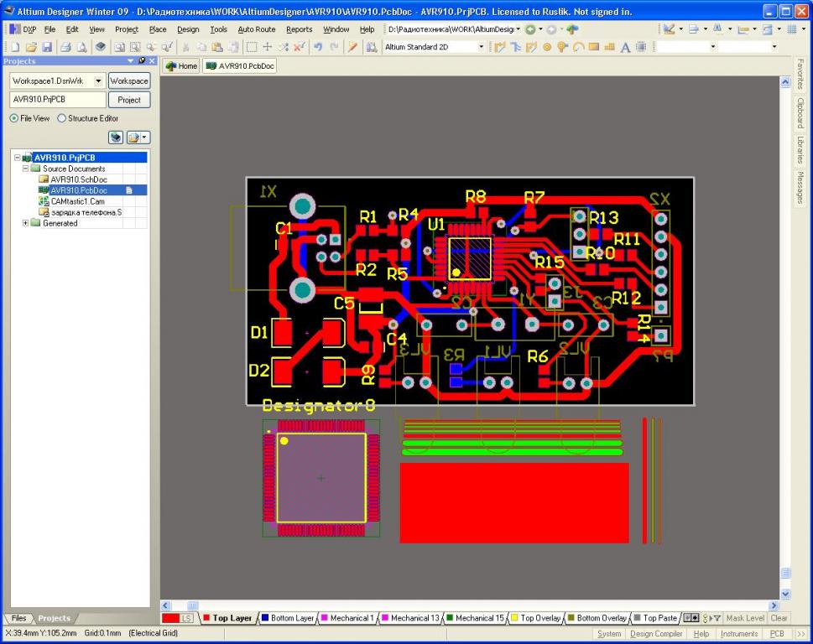Click the Print icon in toolbar

click(65, 47)
